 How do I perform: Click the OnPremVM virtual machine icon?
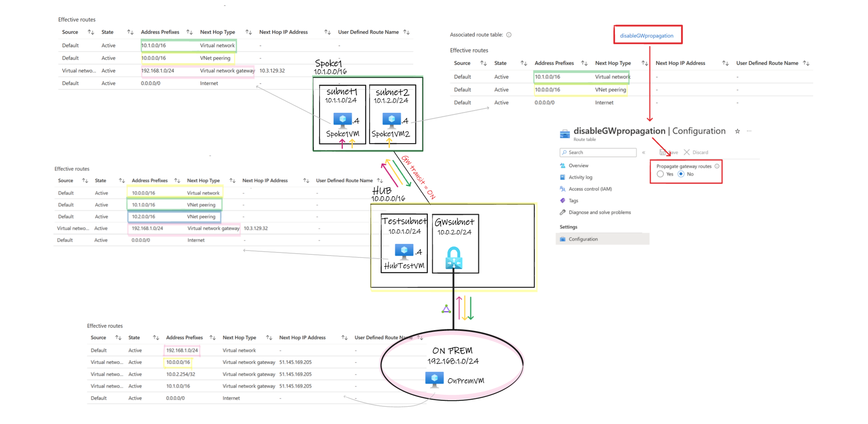point(434,379)
